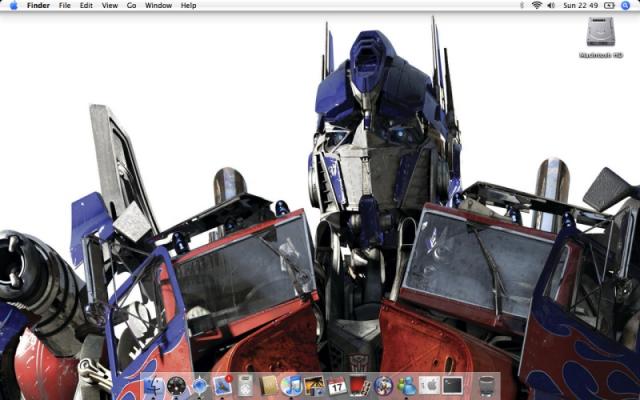Open Mail stamp icon with badge
Viewport: 640px width, 400px height.
(x=223, y=385)
